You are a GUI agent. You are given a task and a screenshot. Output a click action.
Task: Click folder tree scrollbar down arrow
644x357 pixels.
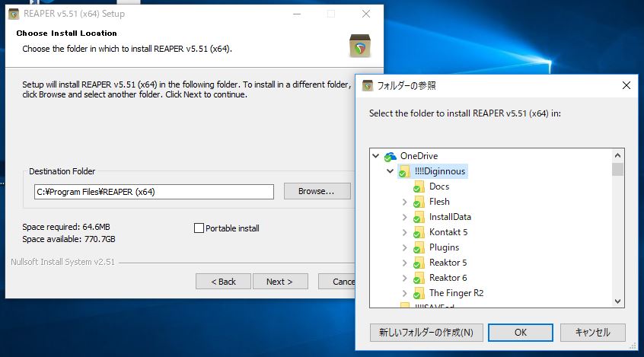(617, 301)
